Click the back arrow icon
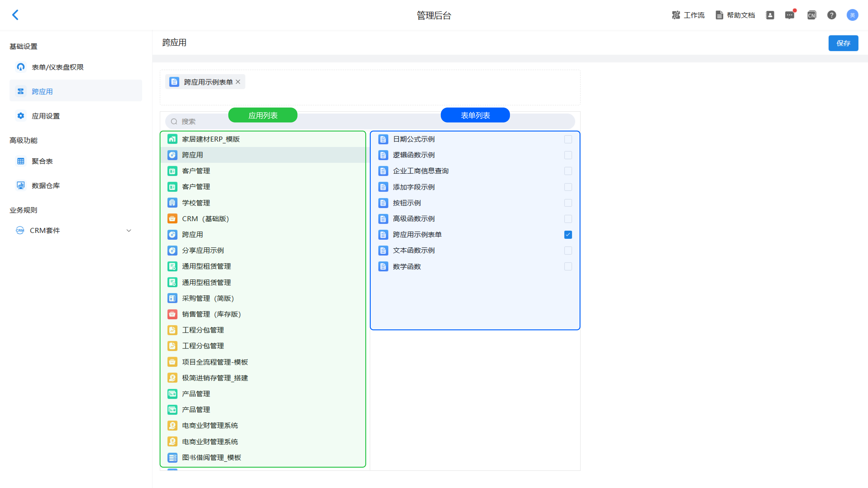868x488 pixels. pyautogui.click(x=15, y=15)
